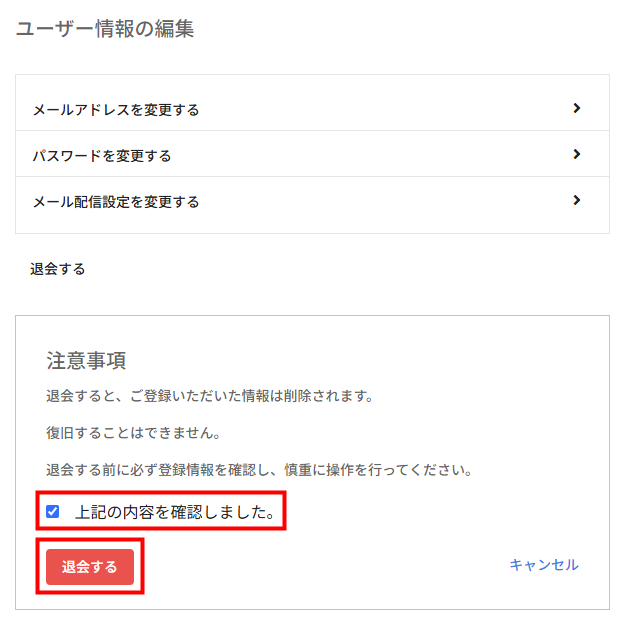
Task: Expand the mail delivery settings option
Action: tap(312, 201)
